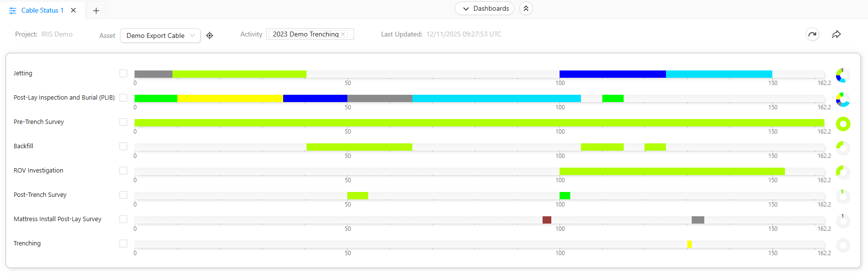The image size is (868, 278).
Task: Click the cyan segment in Jetting bar
Action: [719, 74]
